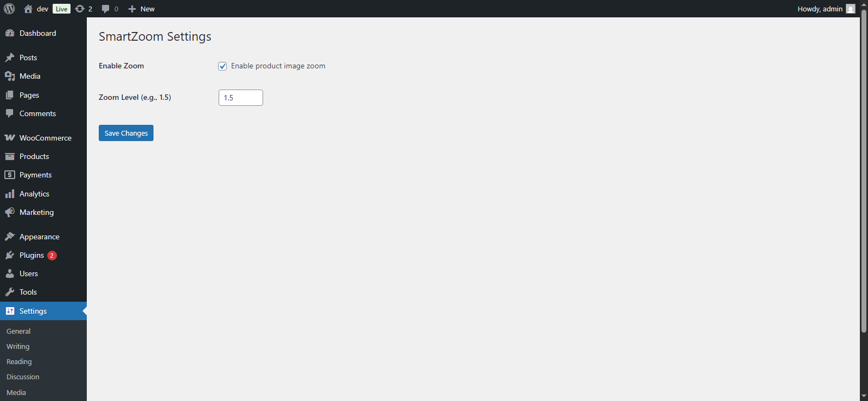Image resolution: width=868 pixels, height=401 pixels.
Task: Open the updates icon showing 2
Action: (x=80, y=9)
